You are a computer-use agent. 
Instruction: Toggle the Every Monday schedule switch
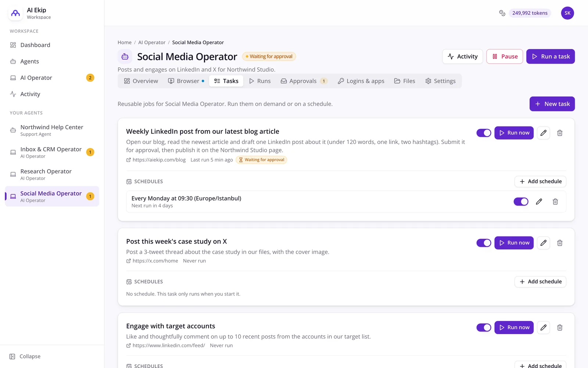[521, 202]
